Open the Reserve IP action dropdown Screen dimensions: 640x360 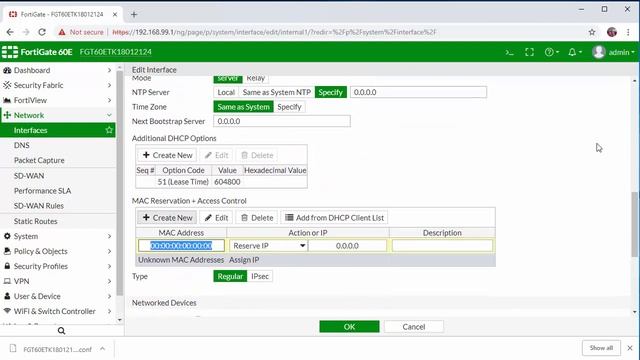269,246
